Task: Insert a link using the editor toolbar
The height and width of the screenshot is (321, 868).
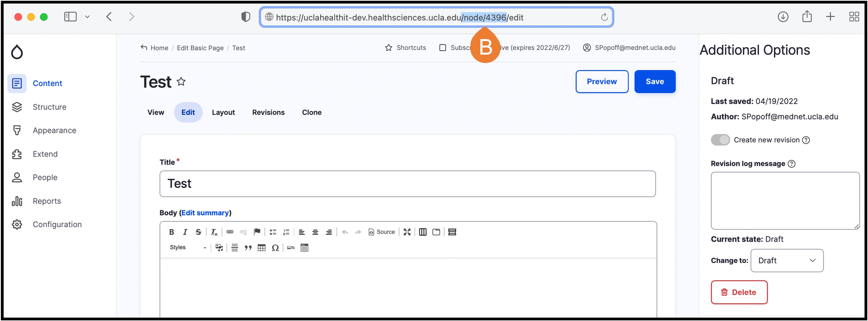Action: click(x=230, y=232)
